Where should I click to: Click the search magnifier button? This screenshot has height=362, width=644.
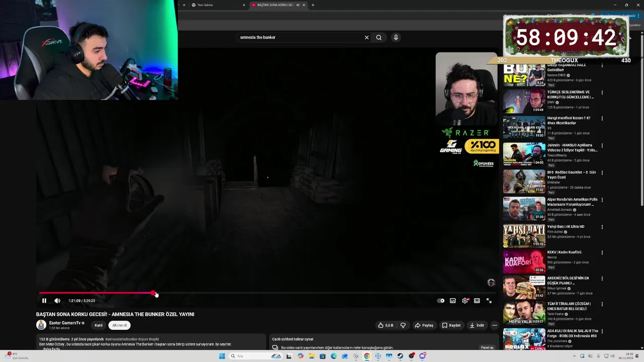[x=379, y=37]
